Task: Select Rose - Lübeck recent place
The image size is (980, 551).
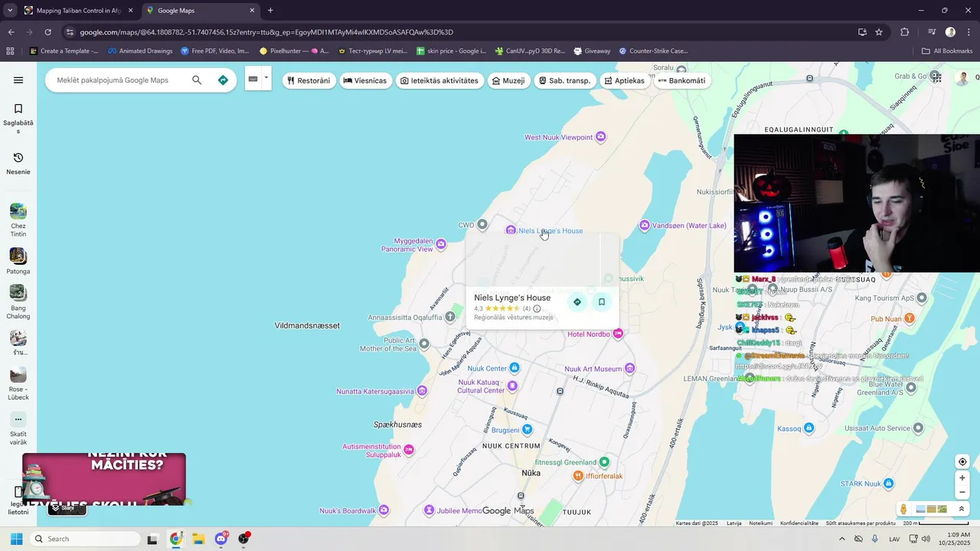Action: pyautogui.click(x=18, y=384)
